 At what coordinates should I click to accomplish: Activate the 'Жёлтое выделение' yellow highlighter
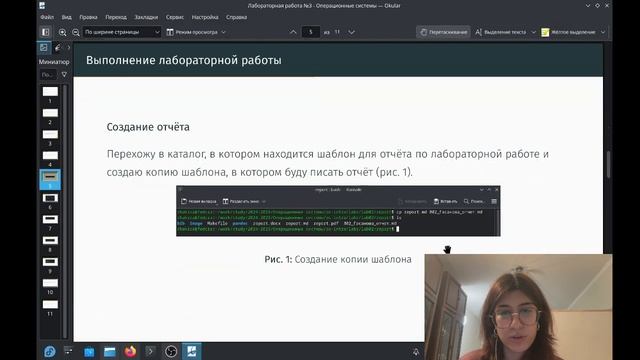click(x=568, y=32)
